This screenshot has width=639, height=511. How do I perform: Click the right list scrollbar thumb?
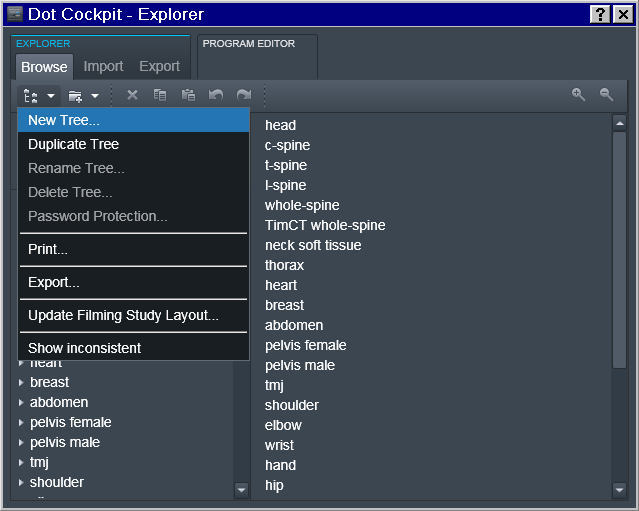pyautogui.click(x=620, y=250)
